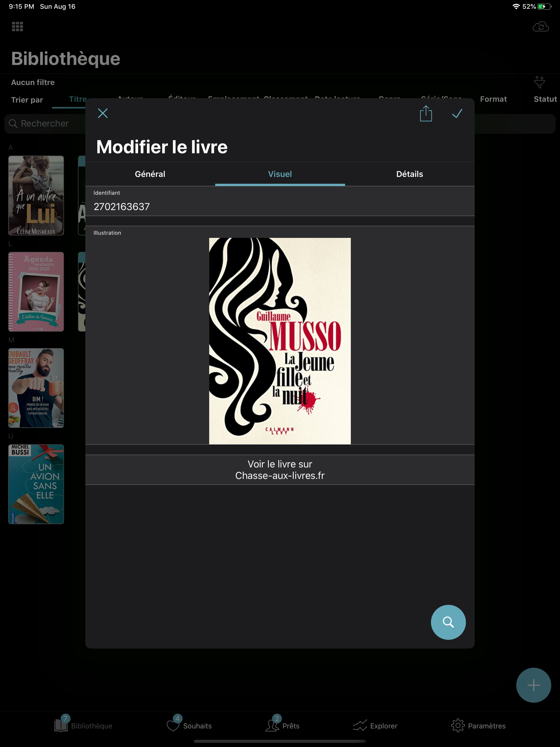Open the Paramètres gear tab
Screen dimensions: 560x747
[478, 725]
